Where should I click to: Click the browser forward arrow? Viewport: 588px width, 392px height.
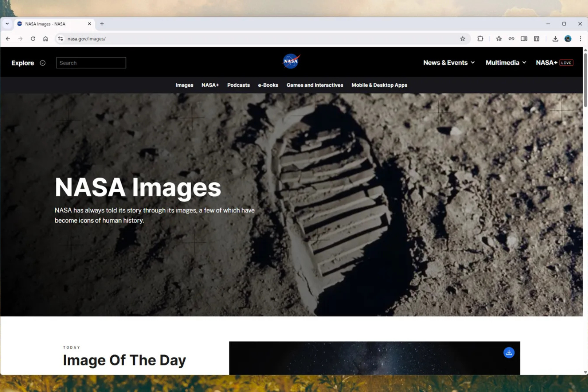(20, 39)
